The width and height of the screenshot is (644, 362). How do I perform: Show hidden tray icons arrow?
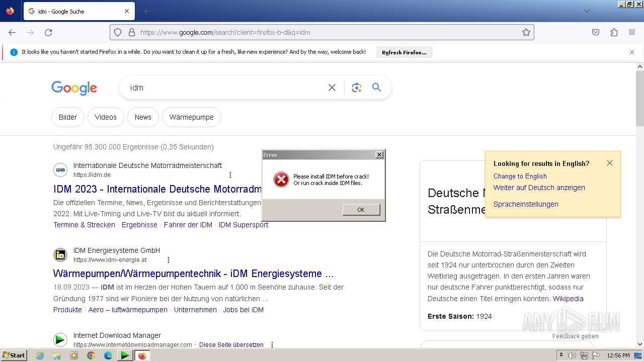pos(561,355)
